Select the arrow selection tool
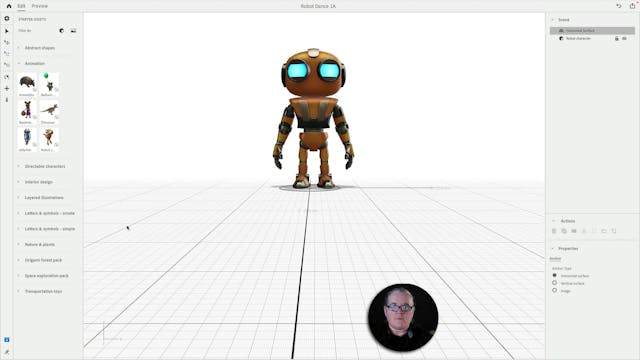This screenshot has height=360, width=640. 7,31
